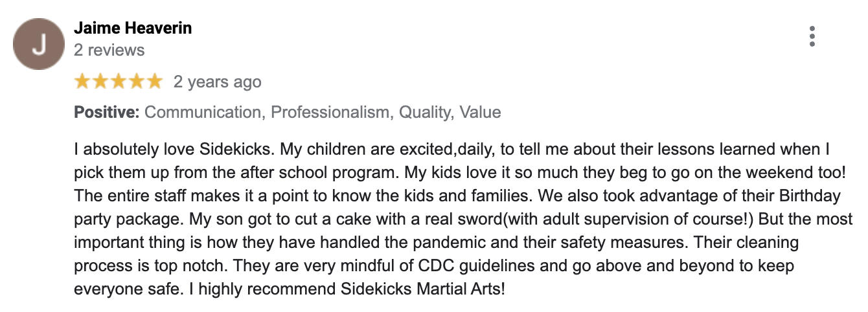This screenshot has height=312, width=868.
Task: Click the round J profile avatar
Action: 39,44
